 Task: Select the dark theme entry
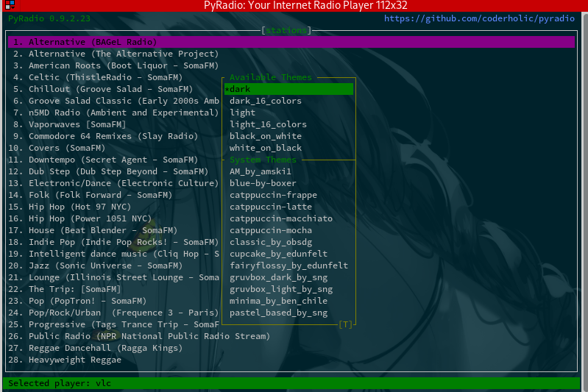tap(288, 89)
